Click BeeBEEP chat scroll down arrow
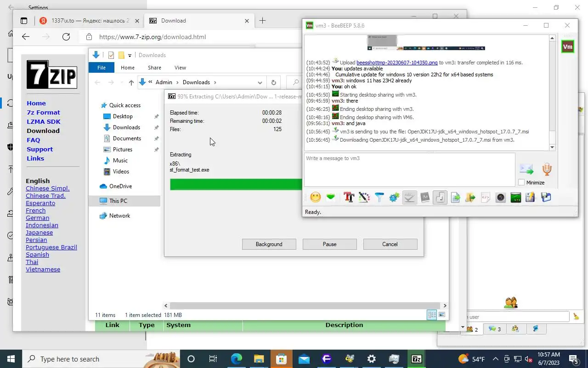Image resolution: width=588 pixels, height=368 pixels. 552,147
